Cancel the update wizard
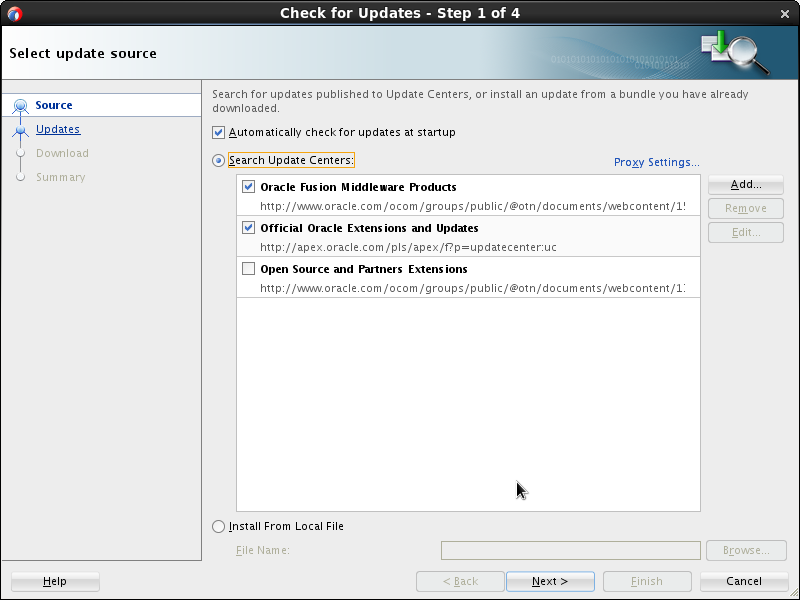This screenshot has width=800, height=600. pyautogui.click(x=744, y=581)
